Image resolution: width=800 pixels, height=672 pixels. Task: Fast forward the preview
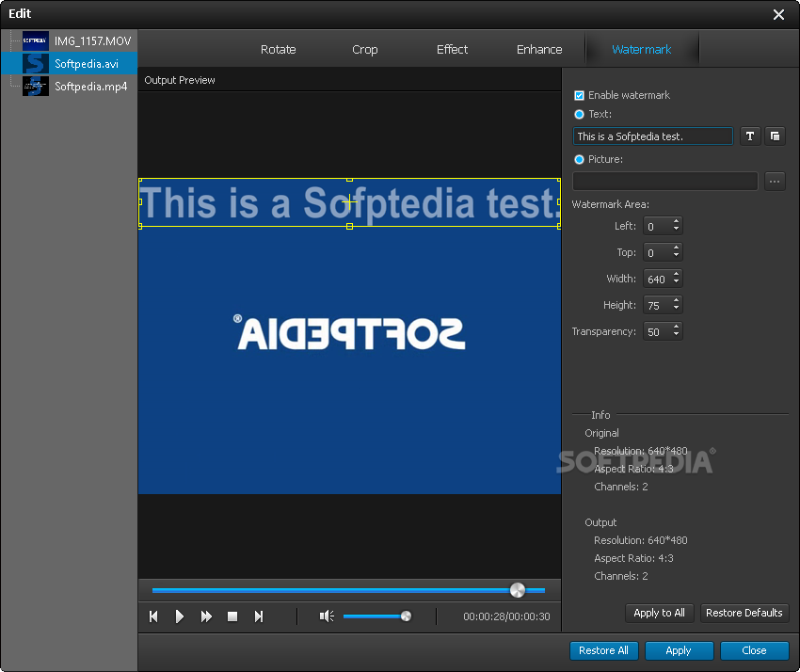[206, 616]
